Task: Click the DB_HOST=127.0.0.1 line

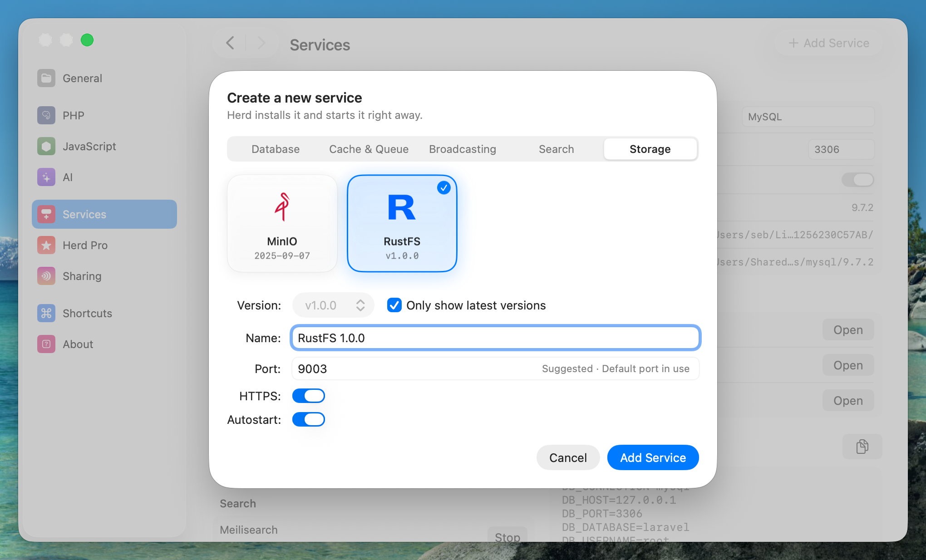Action: pyautogui.click(x=619, y=500)
